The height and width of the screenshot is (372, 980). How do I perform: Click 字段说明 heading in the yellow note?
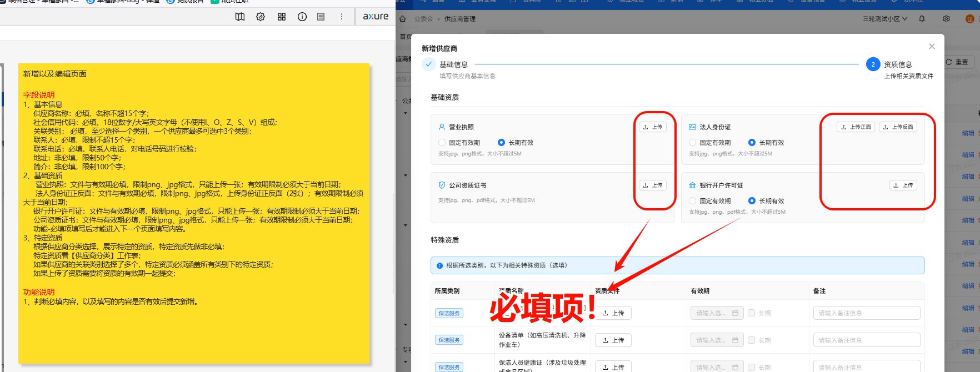pos(39,95)
